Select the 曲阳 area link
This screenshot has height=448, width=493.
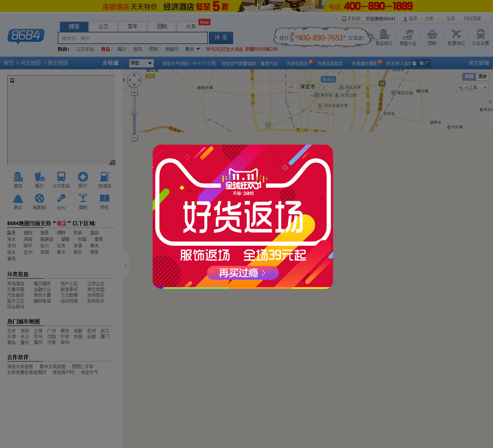(x=28, y=233)
